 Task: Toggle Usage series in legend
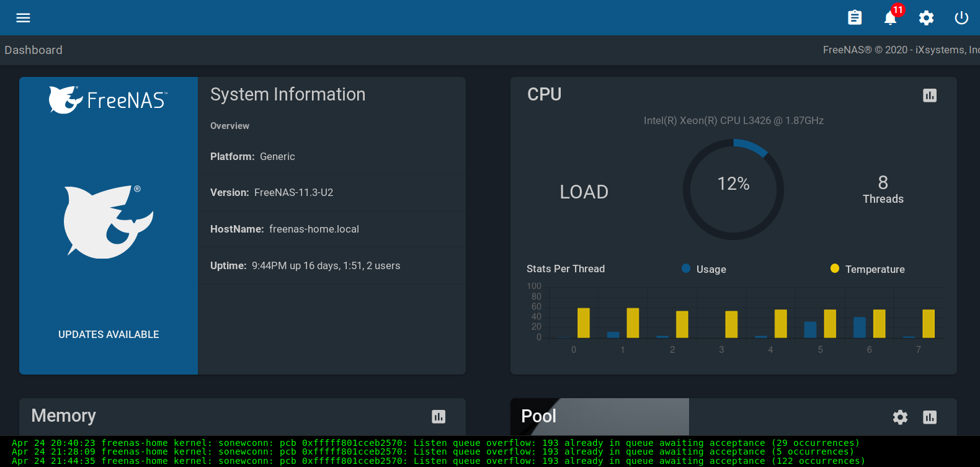click(x=704, y=269)
